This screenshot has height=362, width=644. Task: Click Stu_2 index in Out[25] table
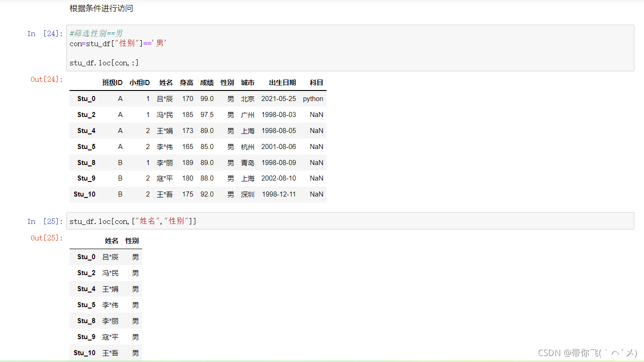coord(86,273)
